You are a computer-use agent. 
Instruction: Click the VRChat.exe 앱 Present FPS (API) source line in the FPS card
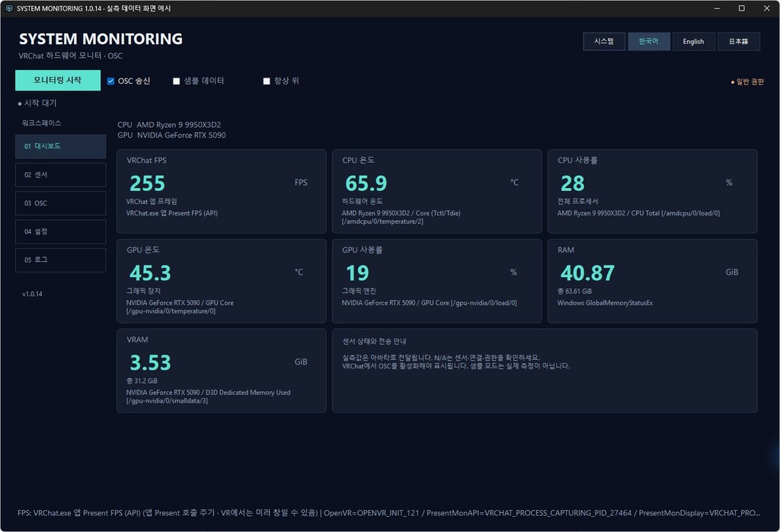point(171,213)
